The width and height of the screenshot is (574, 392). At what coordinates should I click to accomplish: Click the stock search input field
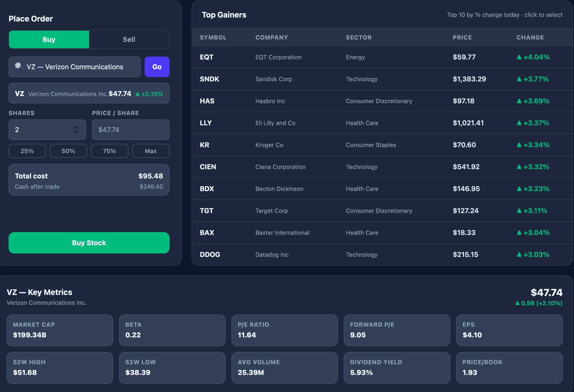[75, 67]
